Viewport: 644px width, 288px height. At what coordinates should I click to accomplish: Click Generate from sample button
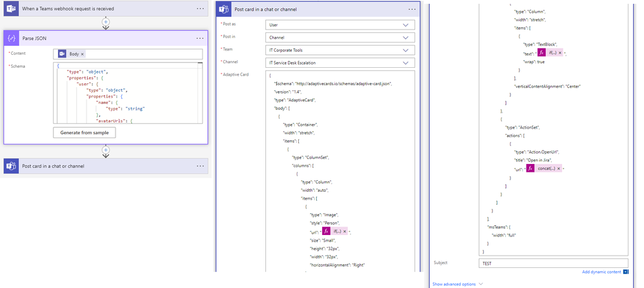[84, 133]
